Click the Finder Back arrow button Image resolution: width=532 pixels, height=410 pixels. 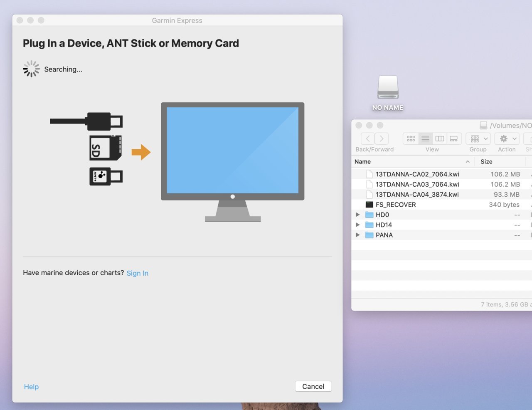[x=368, y=138]
